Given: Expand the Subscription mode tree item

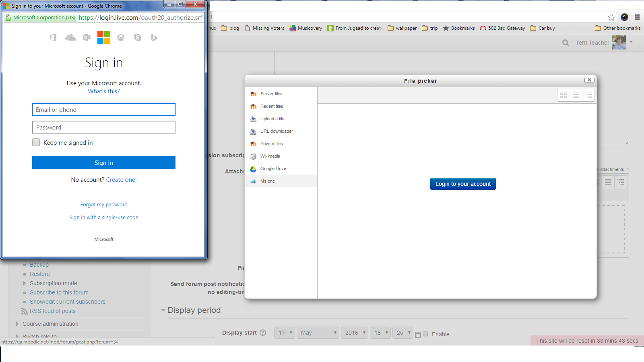Looking at the screenshot, I should 25,283.
